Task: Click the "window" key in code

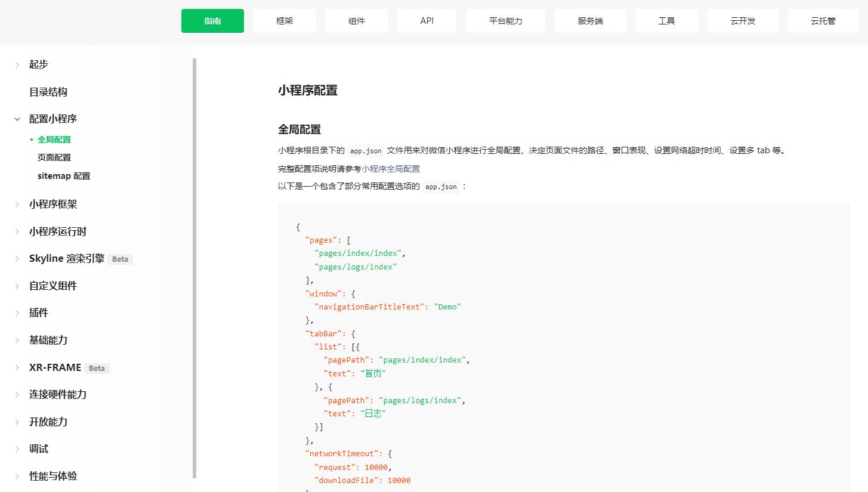Action: 322,293
